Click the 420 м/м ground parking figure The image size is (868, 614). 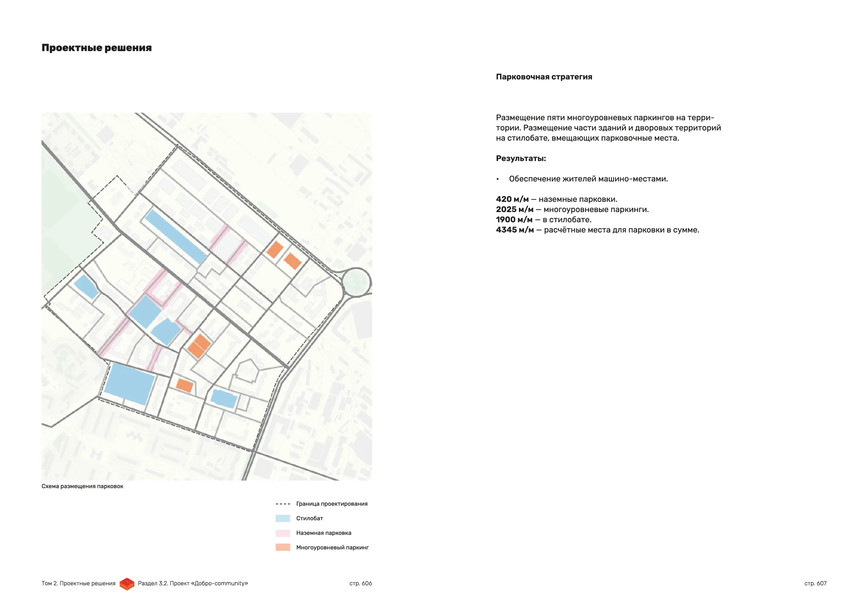[512, 199]
